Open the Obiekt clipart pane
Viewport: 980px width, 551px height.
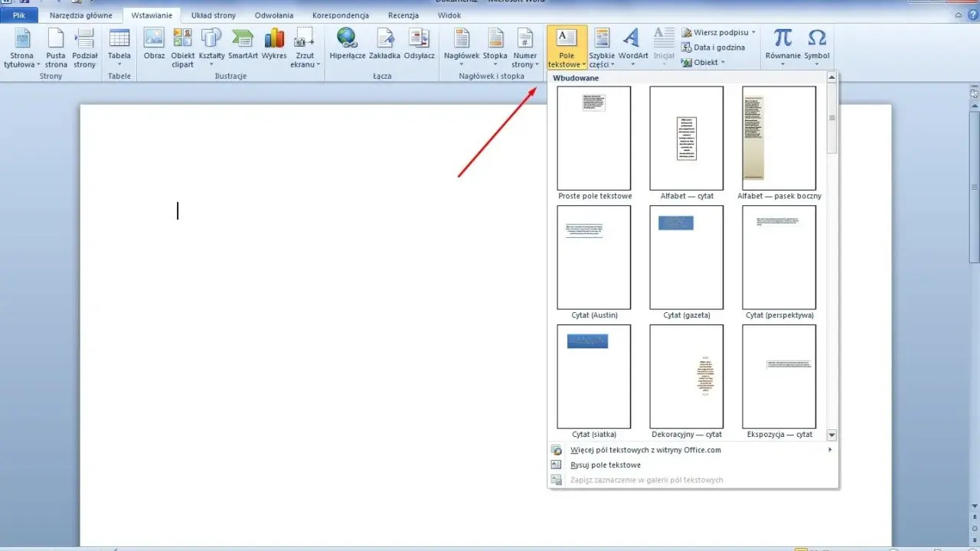pyautogui.click(x=182, y=48)
